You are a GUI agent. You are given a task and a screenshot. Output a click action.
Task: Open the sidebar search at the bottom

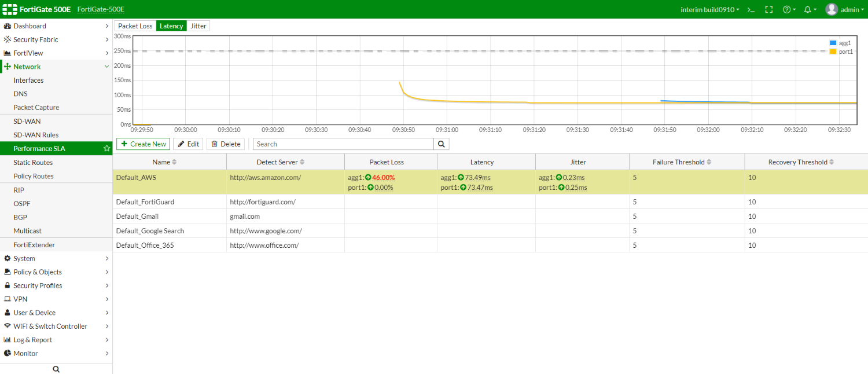(56, 368)
